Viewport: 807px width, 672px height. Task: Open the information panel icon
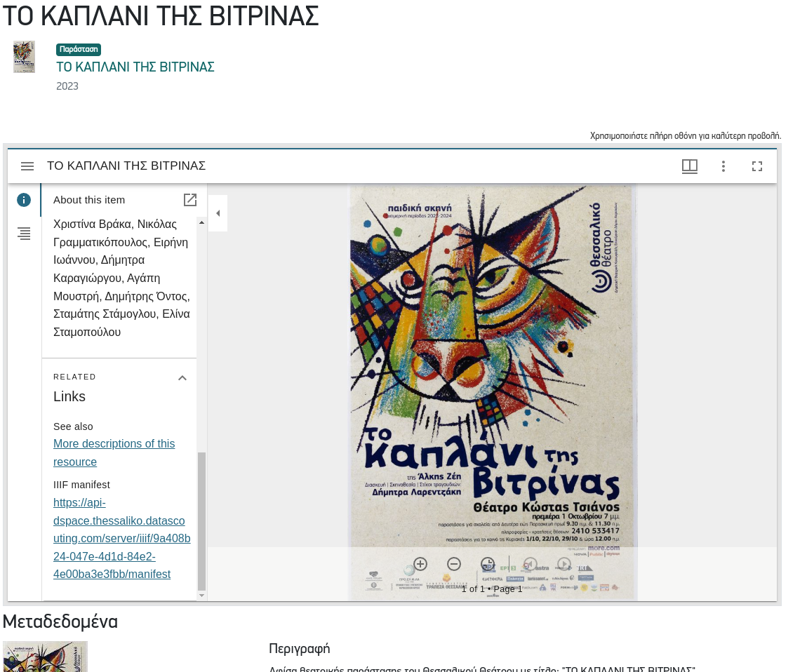[24, 200]
